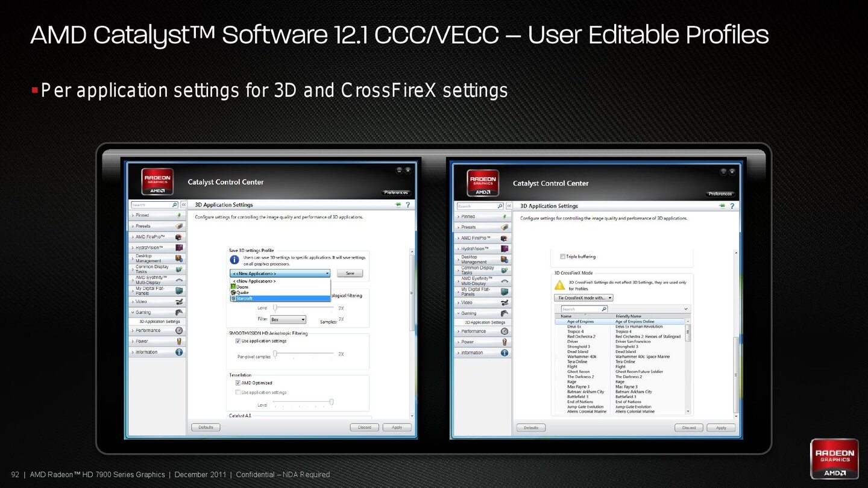Click profile list Search field, right window

tap(584, 309)
